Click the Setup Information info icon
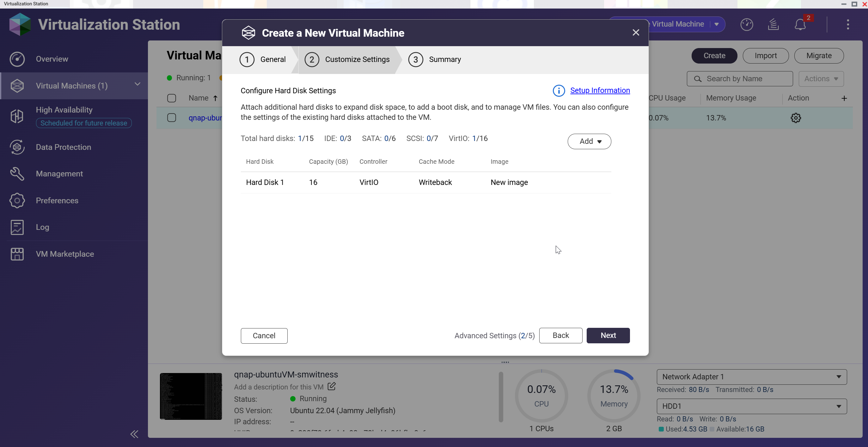This screenshot has height=447, width=868. [x=559, y=90]
